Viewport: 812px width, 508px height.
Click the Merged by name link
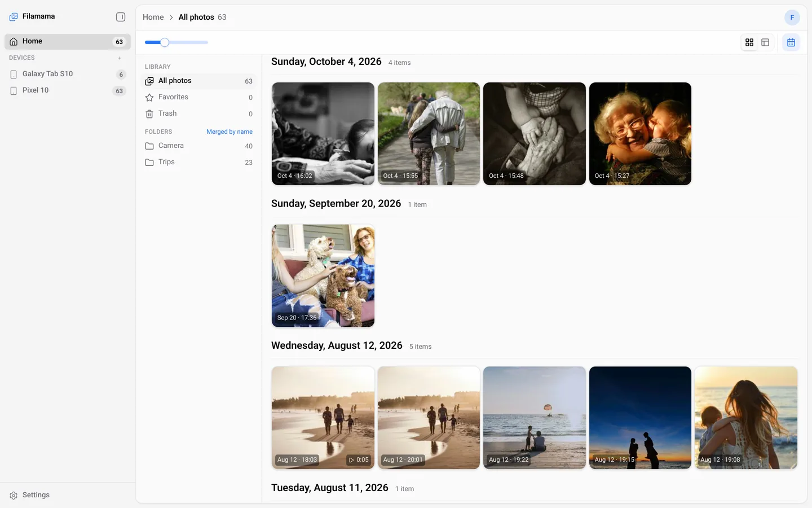coord(230,132)
